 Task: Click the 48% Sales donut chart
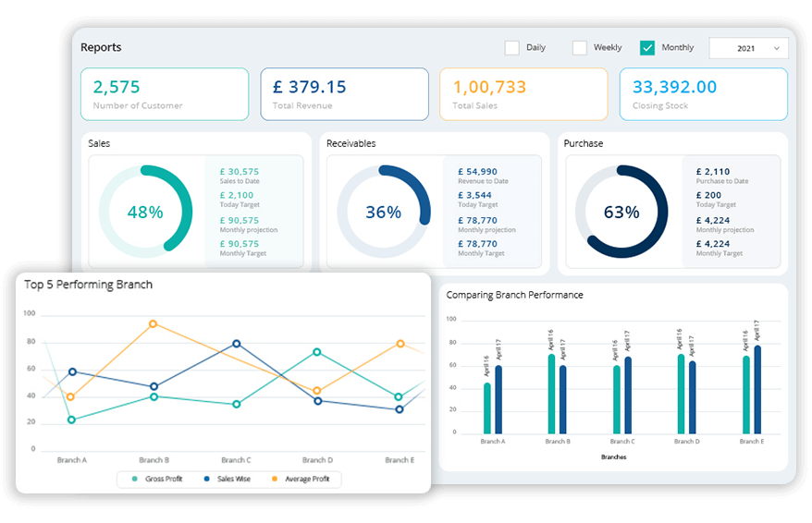tap(145, 212)
